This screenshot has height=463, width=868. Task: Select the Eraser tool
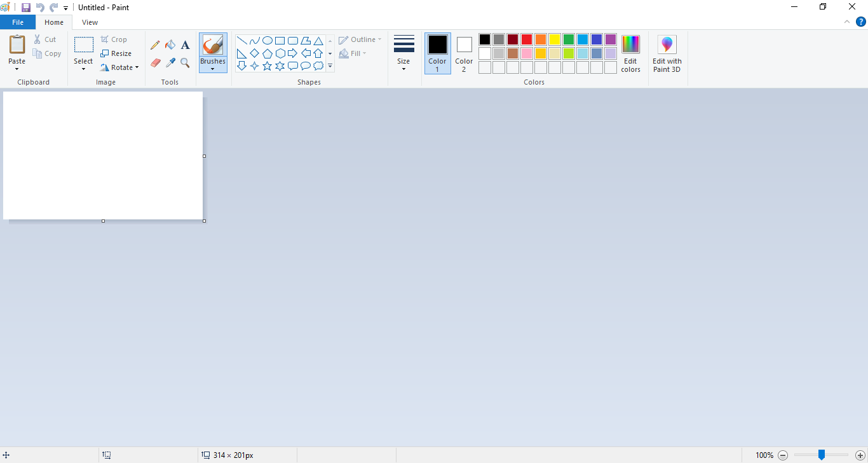tap(155, 62)
